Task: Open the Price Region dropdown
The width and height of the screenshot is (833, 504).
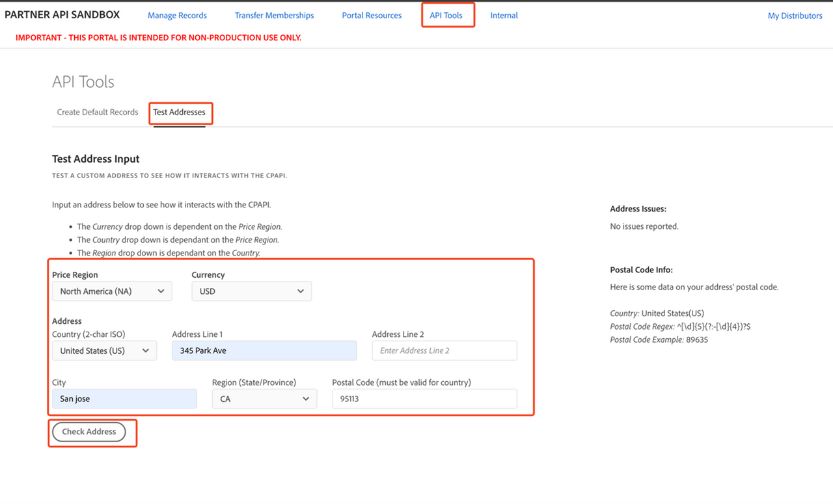Action: [x=112, y=291]
